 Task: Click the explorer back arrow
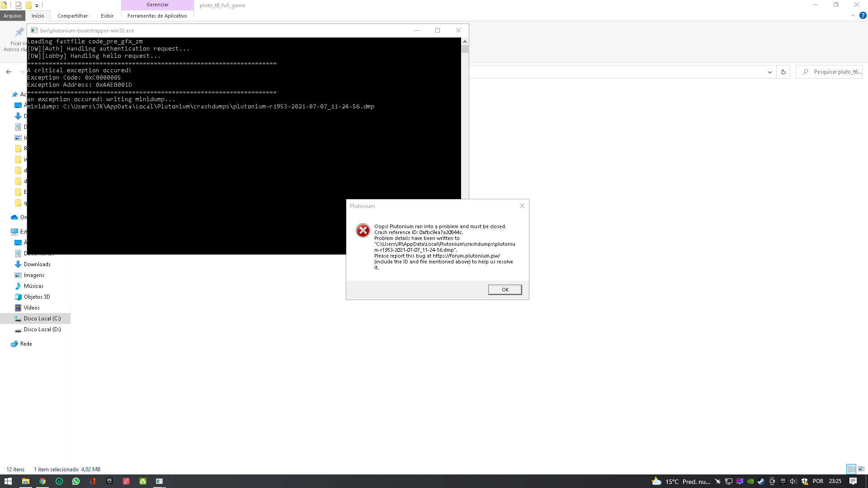[9, 72]
